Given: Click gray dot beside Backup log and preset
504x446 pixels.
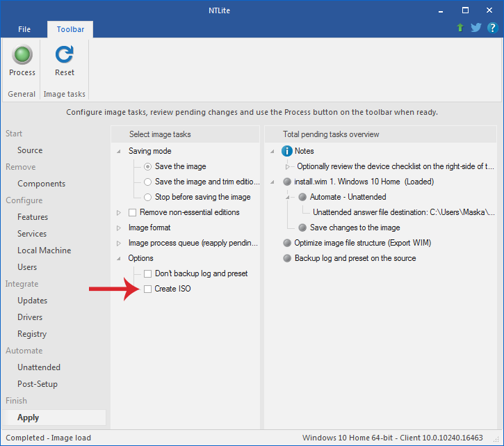Looking at the screenshot, I should tap(287, 258).
